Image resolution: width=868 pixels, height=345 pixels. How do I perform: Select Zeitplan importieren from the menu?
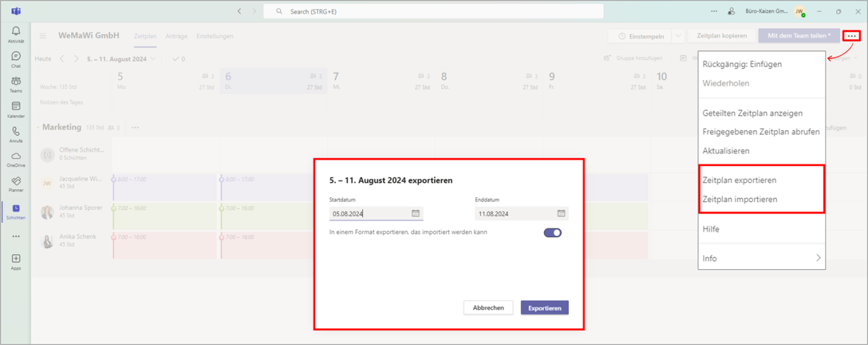[x=740, y=199]
